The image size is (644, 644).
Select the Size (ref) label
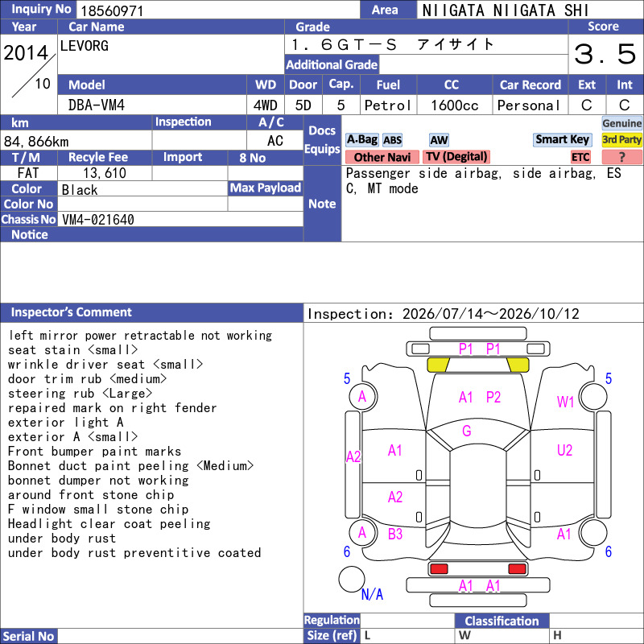click(x=332, y=635)
